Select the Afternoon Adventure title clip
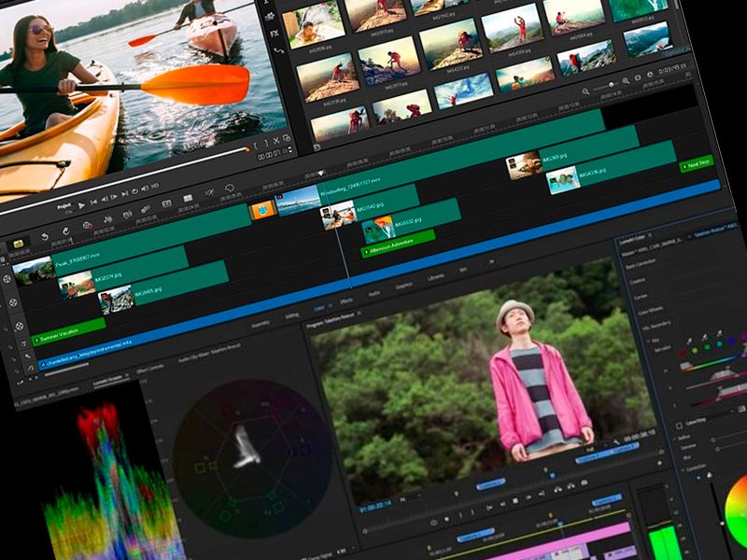747x560 pixels. [x=398, y=244]
